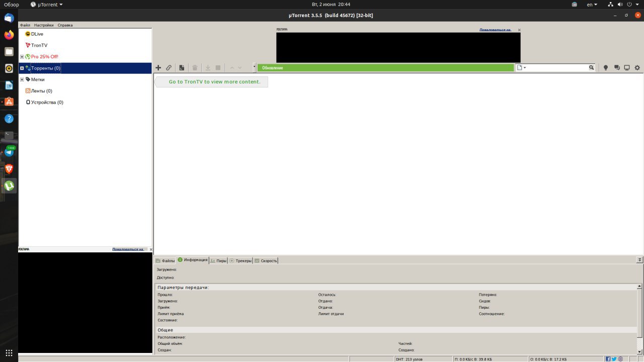Click the magnifier search icon
The height and width of the screenshot is (362, 644).
pos(592,67)
